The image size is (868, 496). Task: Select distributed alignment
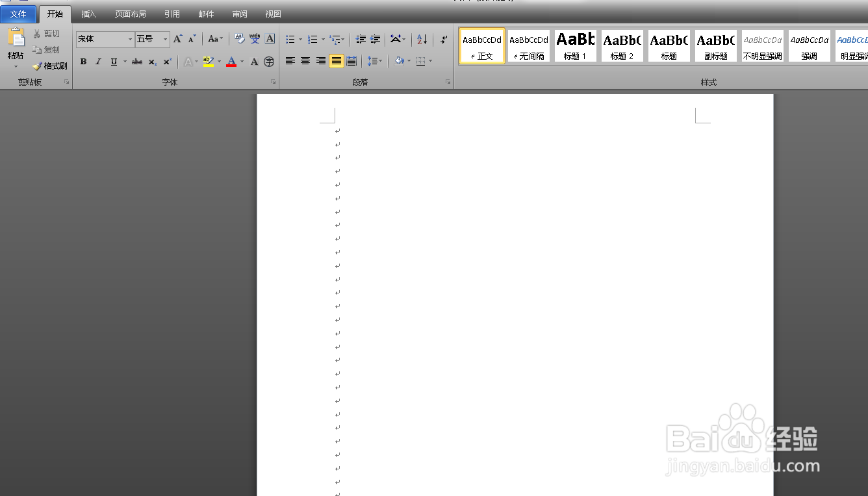point(351,61)
